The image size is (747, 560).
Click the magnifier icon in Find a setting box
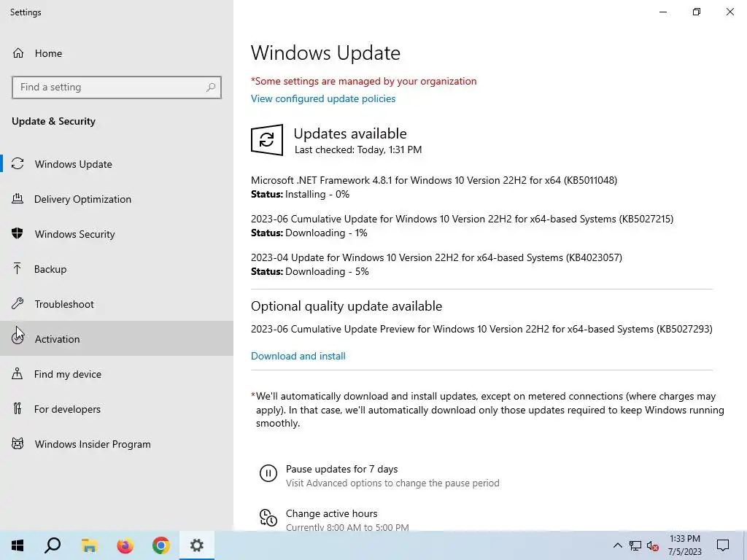click(211, 87)
